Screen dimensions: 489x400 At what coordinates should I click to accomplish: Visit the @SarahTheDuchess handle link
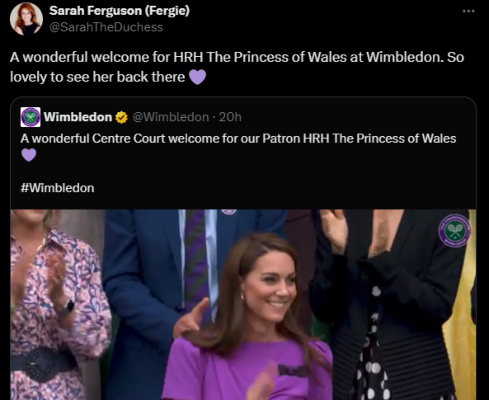(106, 27)
